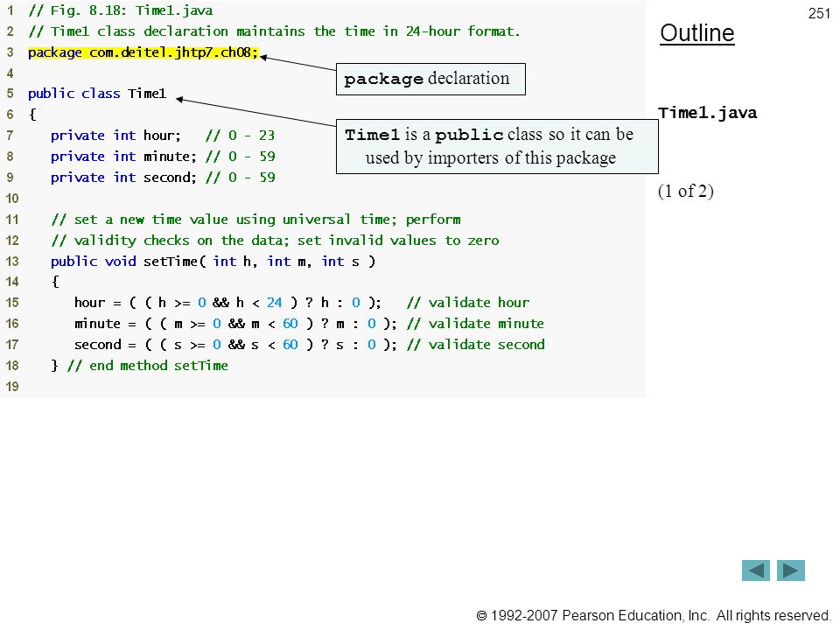Select the 'private int second;' declaration

[x=123, y=178]
